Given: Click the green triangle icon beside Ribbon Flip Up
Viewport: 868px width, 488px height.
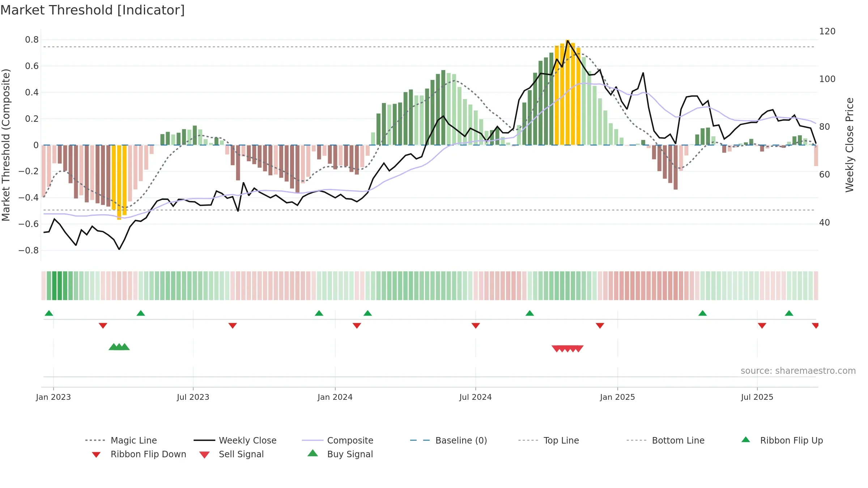Looking at the screenshot, I should tap(746, 440).
